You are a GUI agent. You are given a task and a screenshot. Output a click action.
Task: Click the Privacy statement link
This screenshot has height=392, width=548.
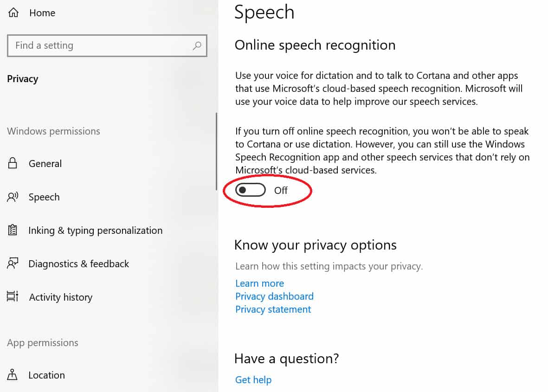[273, 309]
